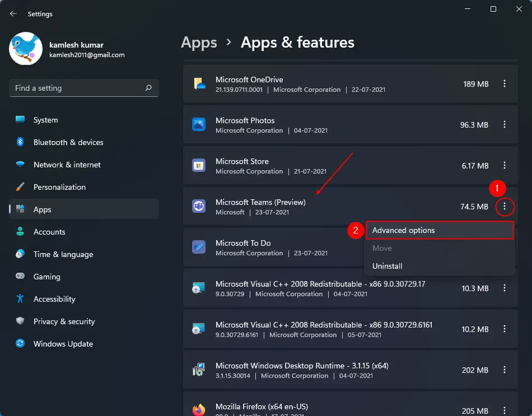Screen dimensions: 532x416
Task: Maximize the Settings window
Action: [x=493, y=9]
